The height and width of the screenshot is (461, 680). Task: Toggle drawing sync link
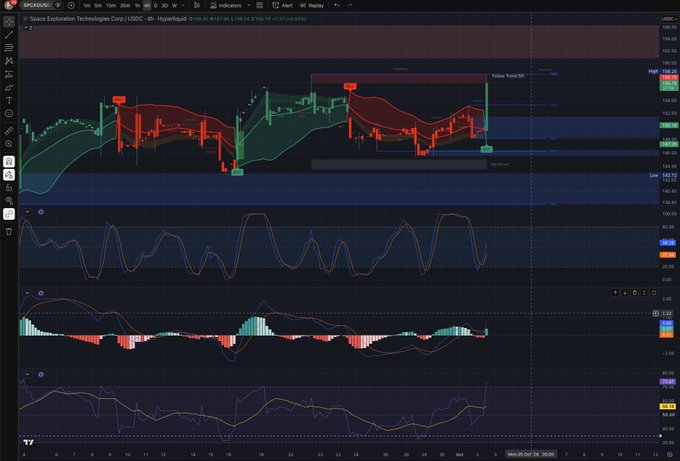pos(9,214)
